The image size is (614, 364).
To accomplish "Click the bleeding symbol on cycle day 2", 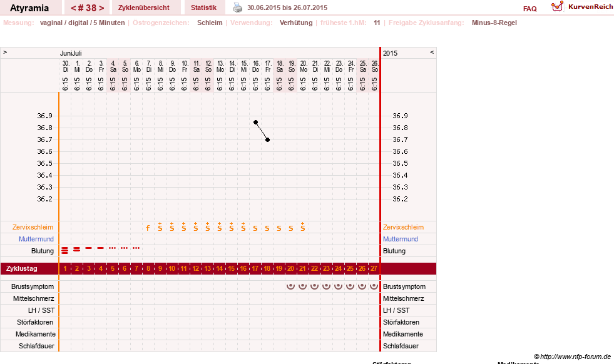I will click(x=77, y=250).
